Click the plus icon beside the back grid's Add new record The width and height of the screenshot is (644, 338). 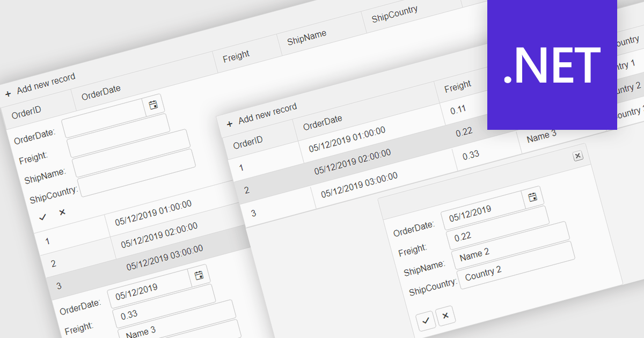coord(8,94)
